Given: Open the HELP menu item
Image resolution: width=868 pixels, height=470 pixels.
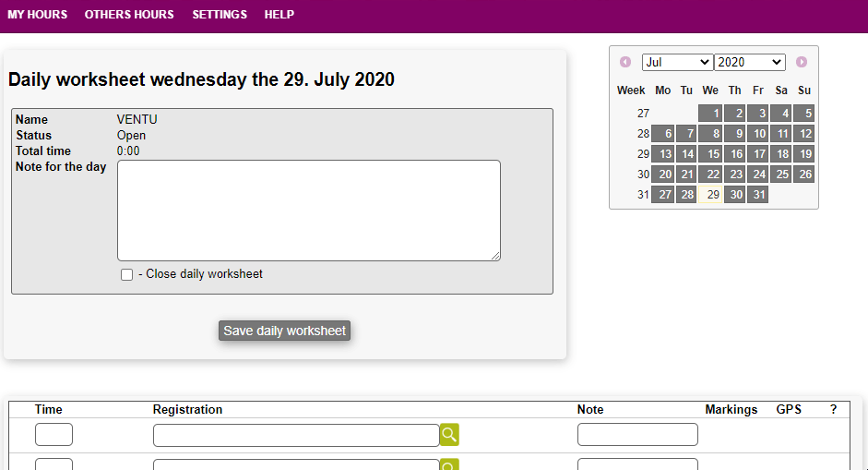Looking at the screenshot, I should tap(279, 15).
